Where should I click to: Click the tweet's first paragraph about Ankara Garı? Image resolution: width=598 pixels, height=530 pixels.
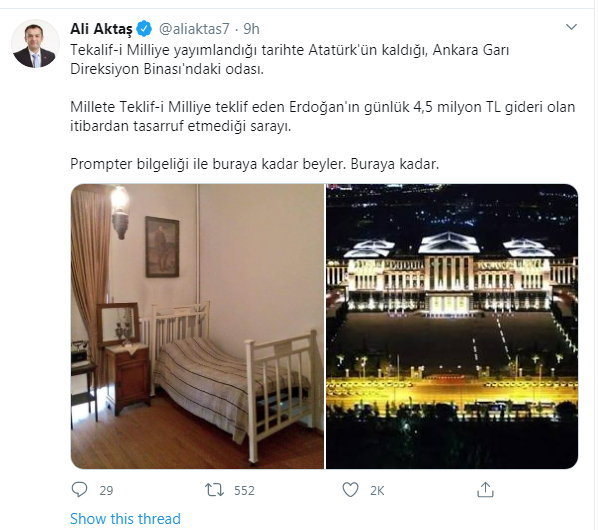point(289,59)
